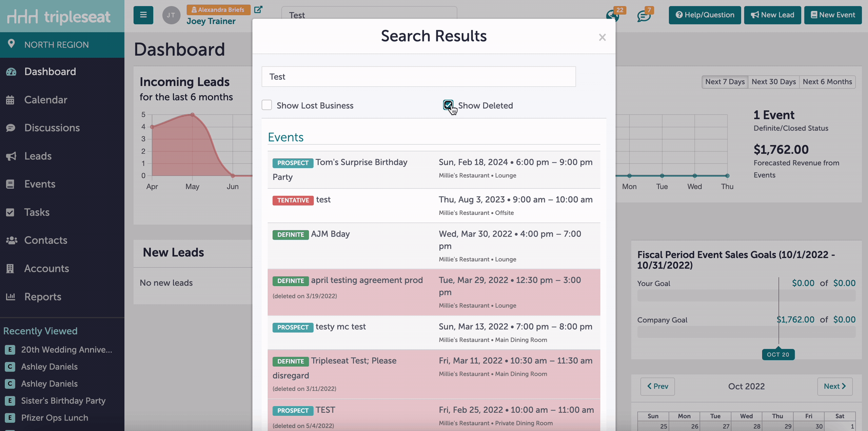Toggle the hamburger menu button
Viewport: 868px width, 431px height.
[143, 15]
